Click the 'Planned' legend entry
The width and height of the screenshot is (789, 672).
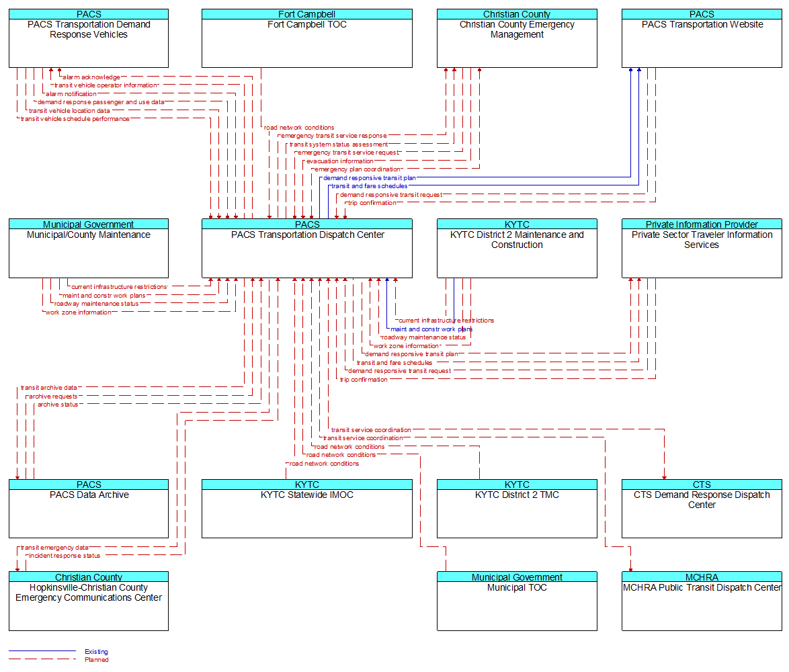click(x=97, y=660)
